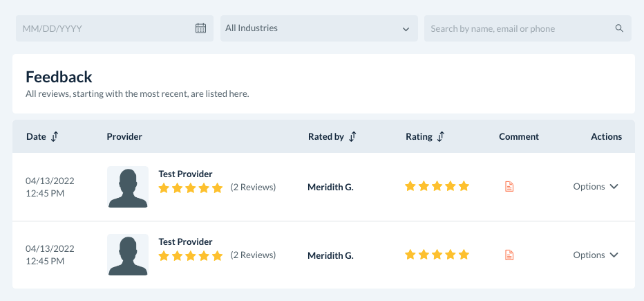
Task: Open the comment document icon in second row
Action: click(509, 255)
